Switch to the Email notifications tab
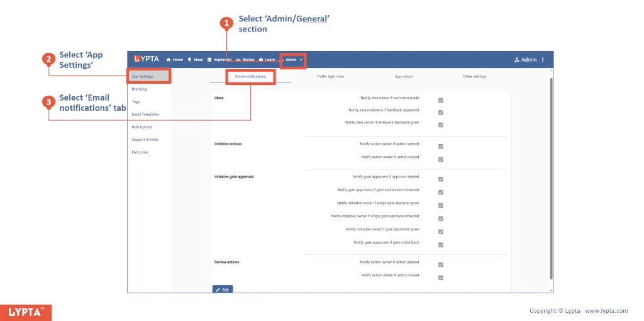This screenshot has width=644, height=321. [250, 76]
